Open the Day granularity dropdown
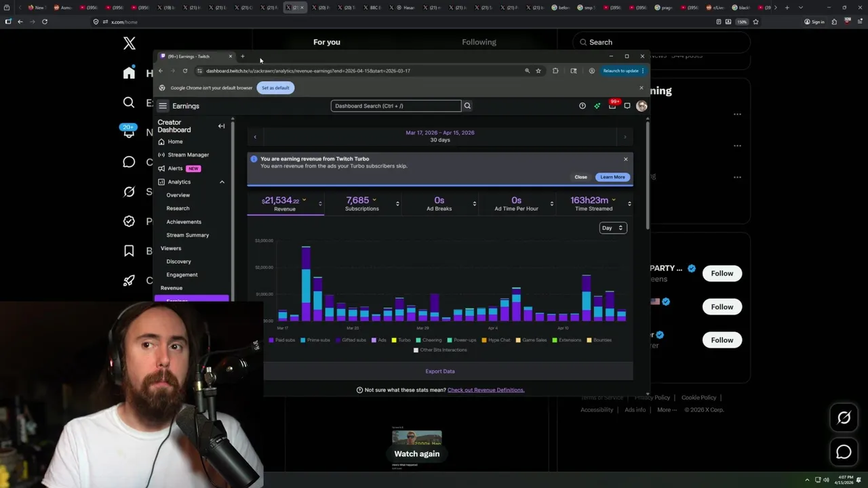The height and width of the screenshot is (488, 868). (x=612, y=228)
